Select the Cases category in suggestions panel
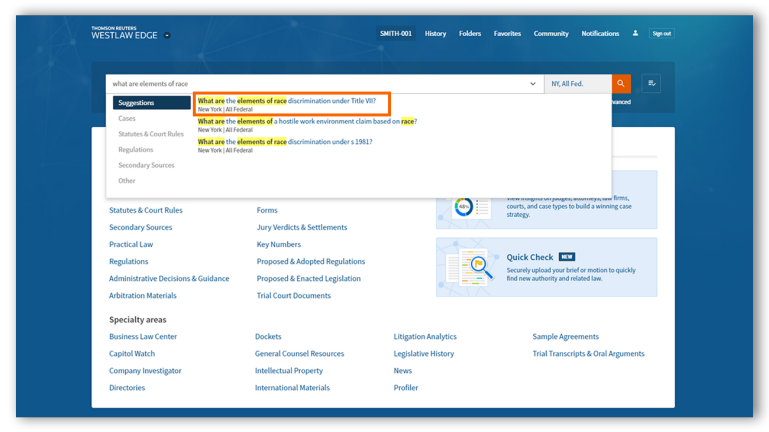This screenshot has width=769, height=432. 127,119
